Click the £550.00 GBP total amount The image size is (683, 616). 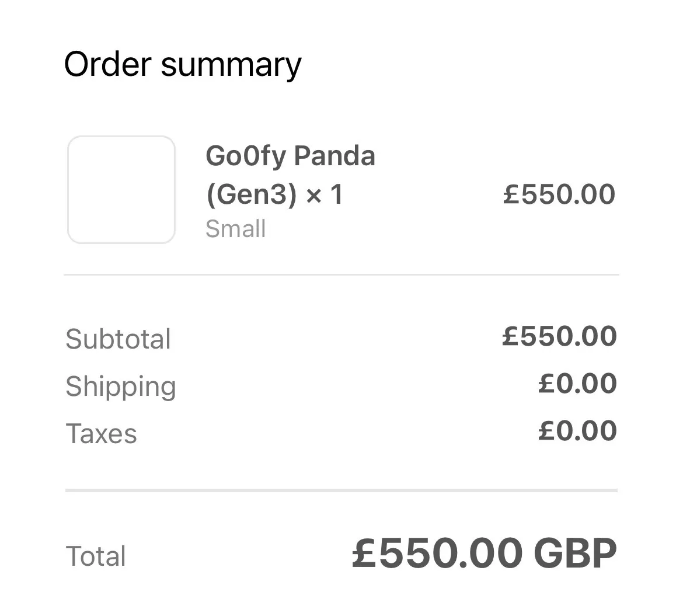[485, 554]
